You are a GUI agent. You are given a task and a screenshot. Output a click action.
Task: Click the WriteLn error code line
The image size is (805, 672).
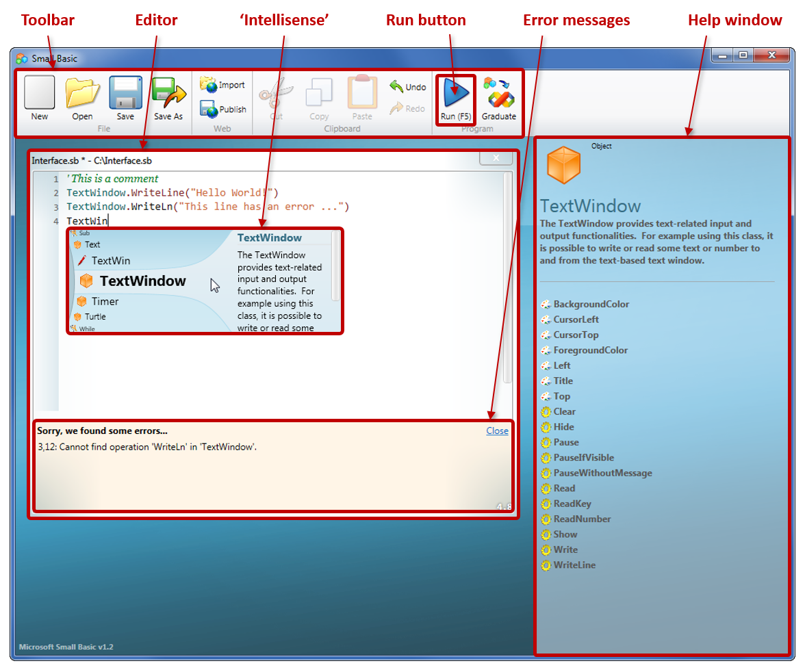pos(208,207)
